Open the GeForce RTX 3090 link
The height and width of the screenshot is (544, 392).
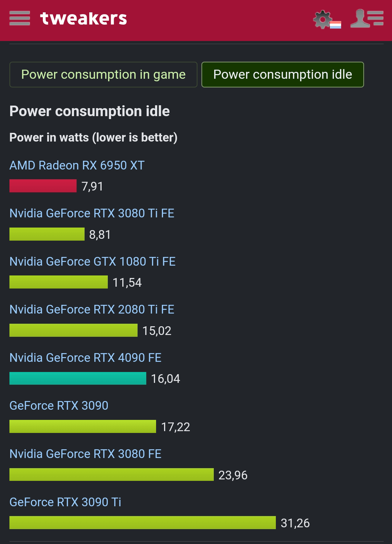pos(59,405)
